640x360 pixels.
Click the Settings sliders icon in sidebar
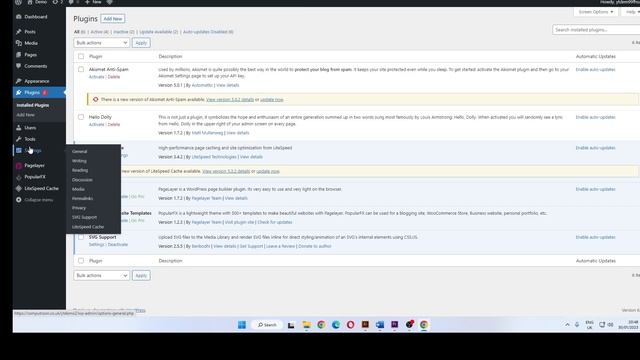(18, 150)
